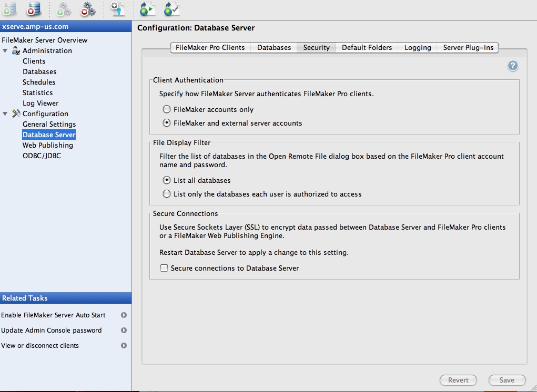Image resolution: width=537 pixels, height=392 pixels.
Task: Select FileMaker accounts only option
Action: pyautogui.click(x=167, y=110)
